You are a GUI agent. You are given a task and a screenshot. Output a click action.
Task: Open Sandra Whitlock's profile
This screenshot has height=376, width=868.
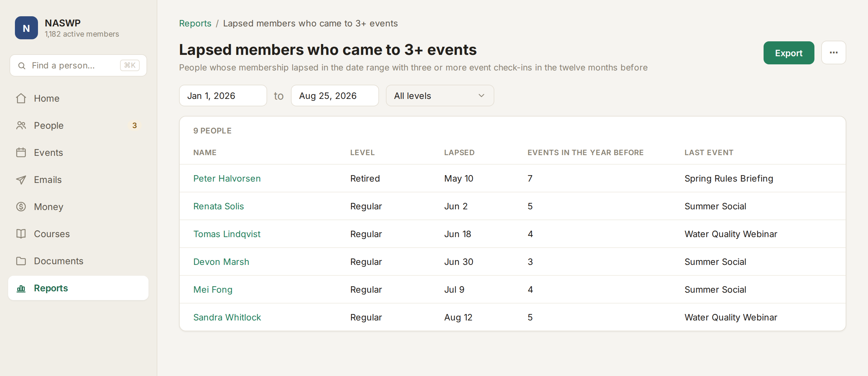tap(227, 317)
